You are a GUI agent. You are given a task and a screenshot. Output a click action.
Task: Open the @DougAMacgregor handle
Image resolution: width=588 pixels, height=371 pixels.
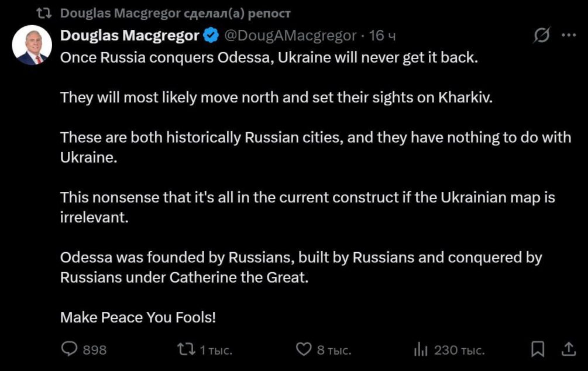291,35
